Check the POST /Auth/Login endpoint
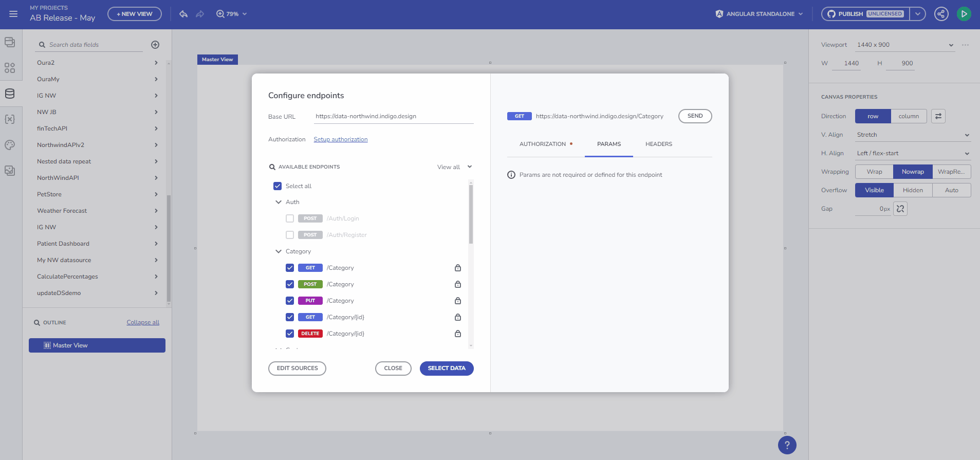980x460 pixels. (x=290, y=218)
